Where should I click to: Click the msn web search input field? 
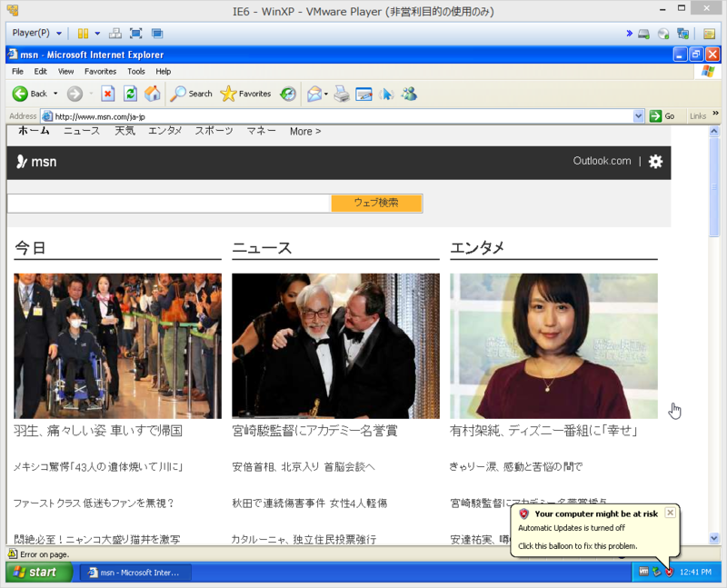(x=169, y=203)
